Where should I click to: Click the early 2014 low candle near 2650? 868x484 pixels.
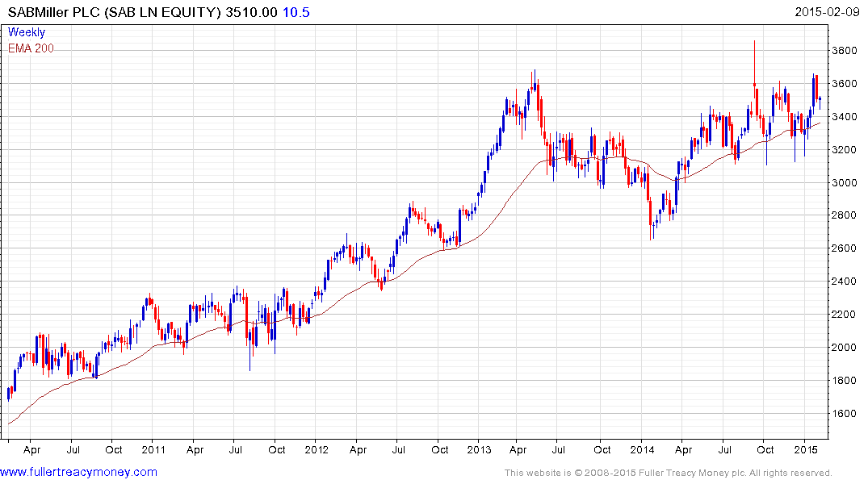point(651,220)
